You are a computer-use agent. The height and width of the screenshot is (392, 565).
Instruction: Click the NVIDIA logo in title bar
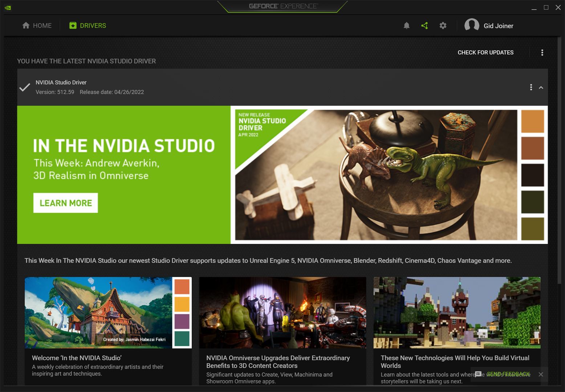coord(8,8)
